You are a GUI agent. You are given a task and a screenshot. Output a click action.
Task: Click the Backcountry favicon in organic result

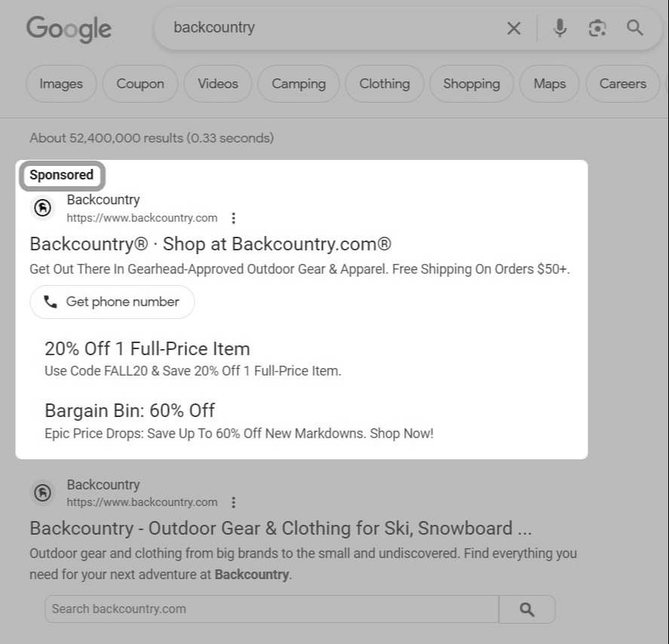click(x=43, y=493)
